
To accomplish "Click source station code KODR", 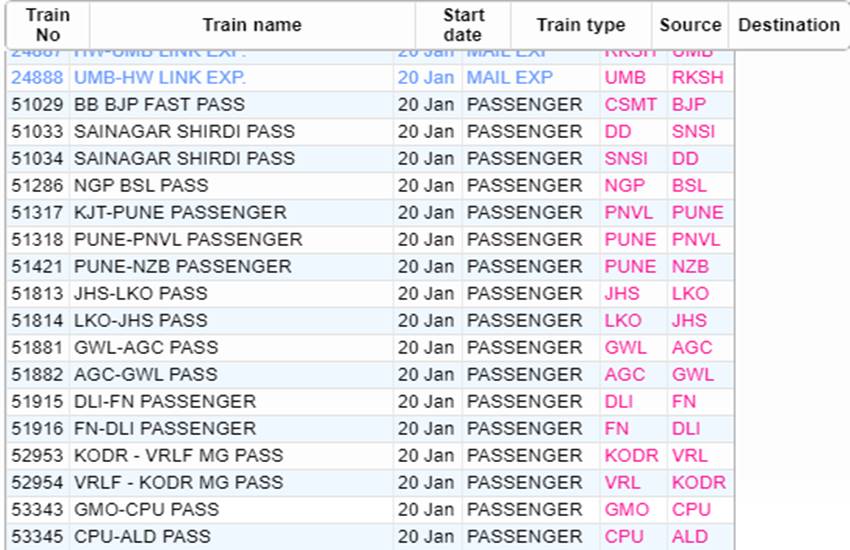I will click(631, 455).
